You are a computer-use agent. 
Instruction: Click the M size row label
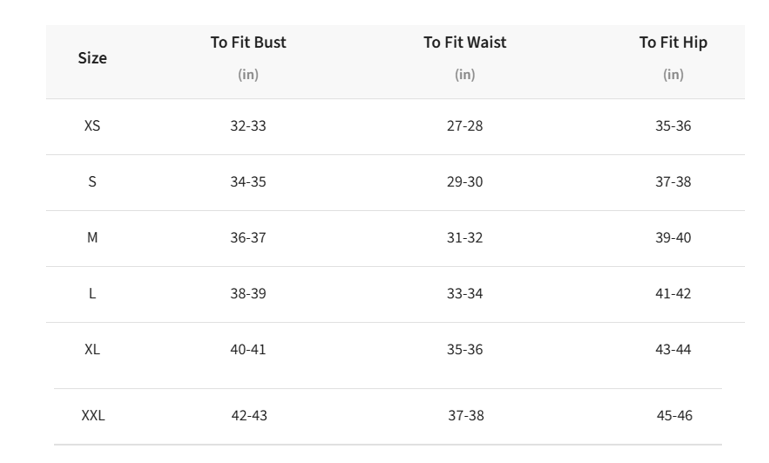pos(92,237)
